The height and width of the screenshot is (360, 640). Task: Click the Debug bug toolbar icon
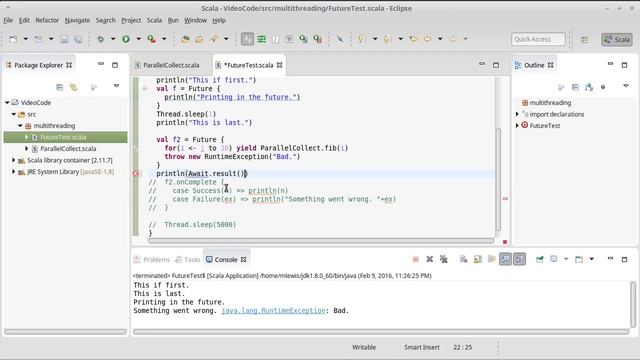(x=100, y=39)
